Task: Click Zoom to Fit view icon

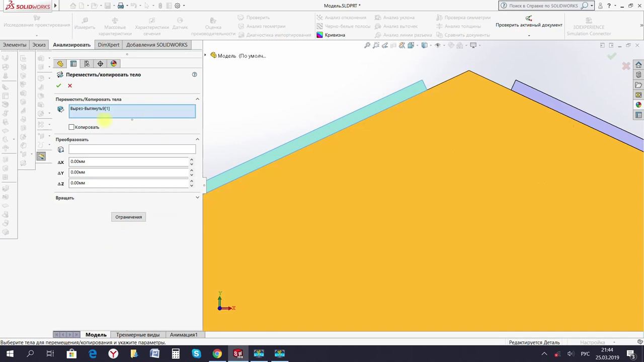Action: [368, 45]
